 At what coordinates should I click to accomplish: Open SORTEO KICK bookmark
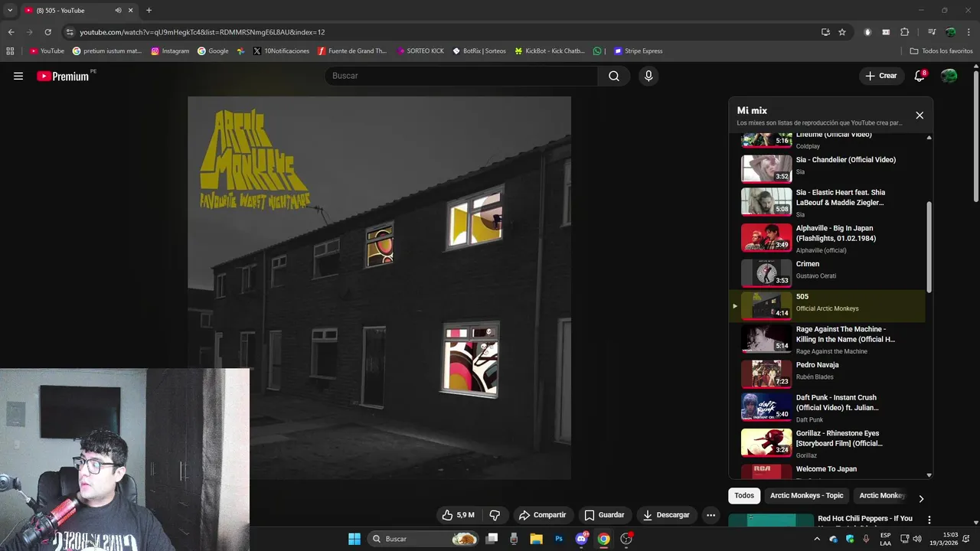(420, 51)
